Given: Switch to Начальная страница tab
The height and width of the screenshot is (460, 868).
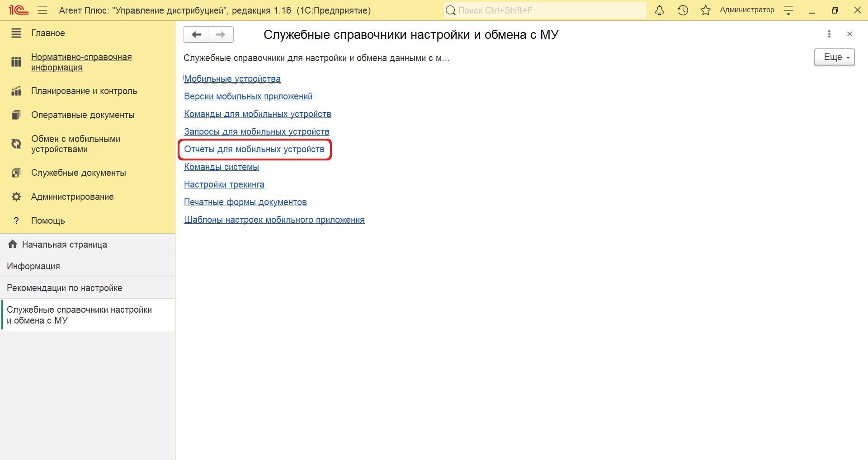Looking at the screenshot, I should (x=64, y=244).
